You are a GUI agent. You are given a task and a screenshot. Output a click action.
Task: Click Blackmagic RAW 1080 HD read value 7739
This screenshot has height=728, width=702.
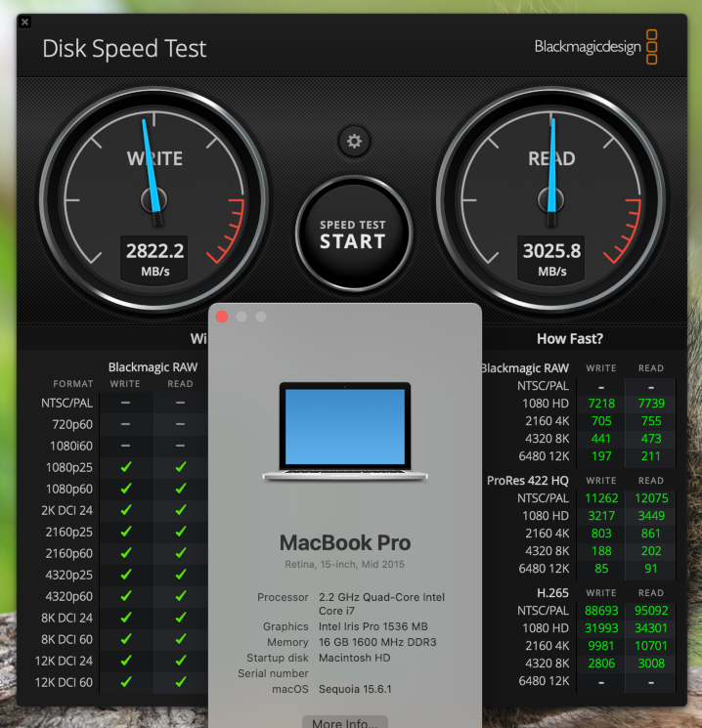pos(651,404)
